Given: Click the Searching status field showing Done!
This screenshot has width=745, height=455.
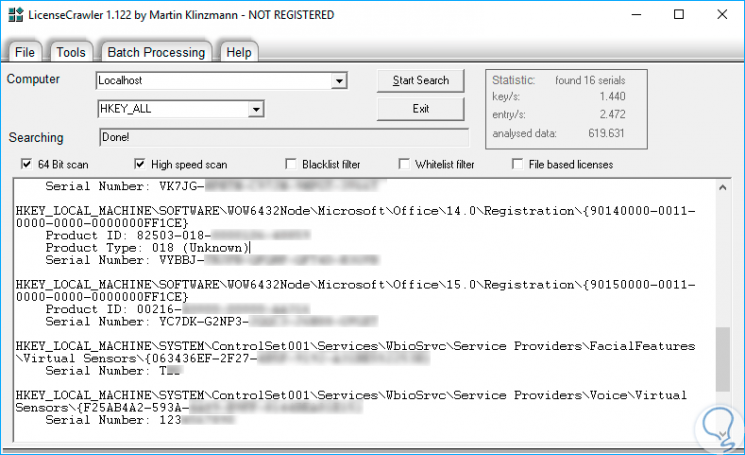Looking at the screenshot, I should click(283, 138).
